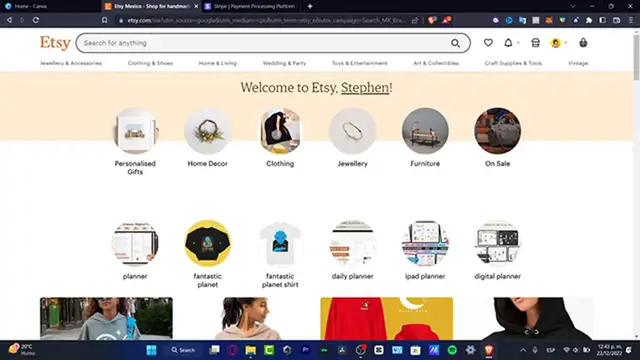Open the Brave wallet icon
640x360 pixels.
pos(617,20)
